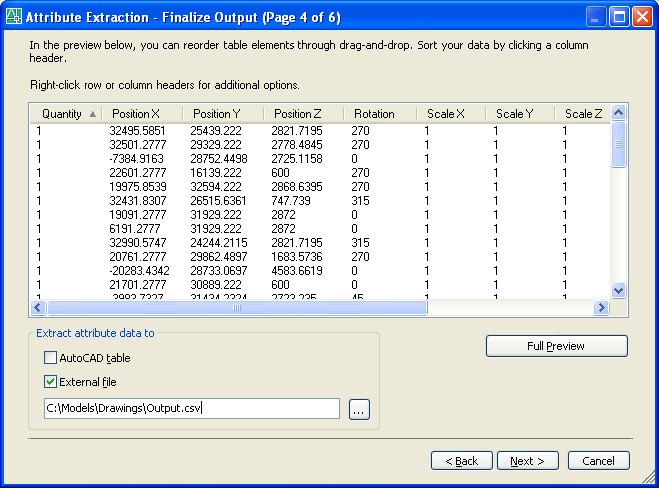The height and width of the screenshot is (488, 659).
Task: Click the Extract attribute data to label
Action: pyautogui.click(x=95, y=333)
